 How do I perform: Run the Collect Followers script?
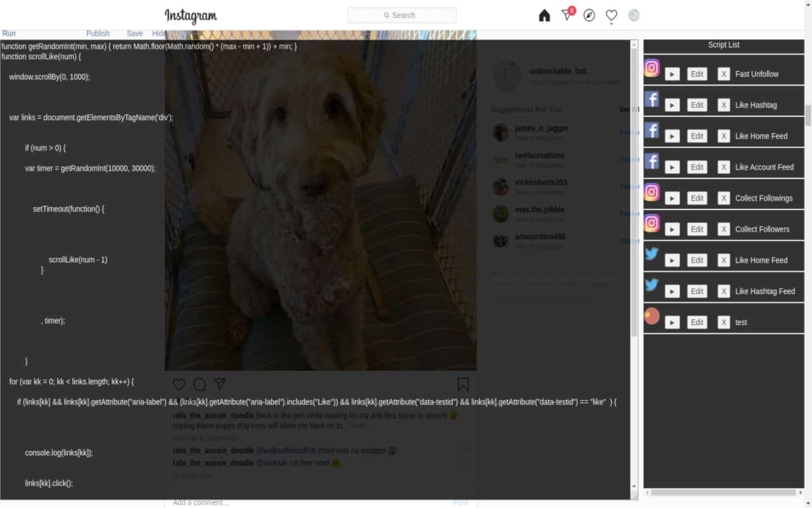(672, 230)
